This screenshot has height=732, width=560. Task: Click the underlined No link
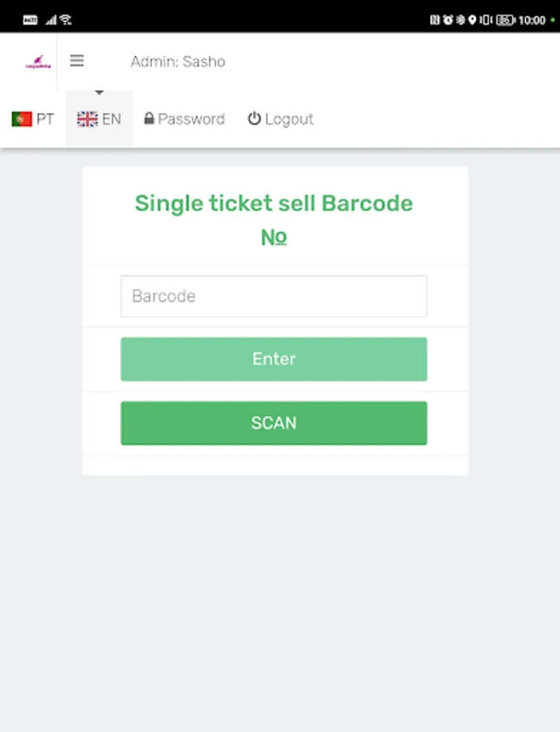(x=274, y=237)
